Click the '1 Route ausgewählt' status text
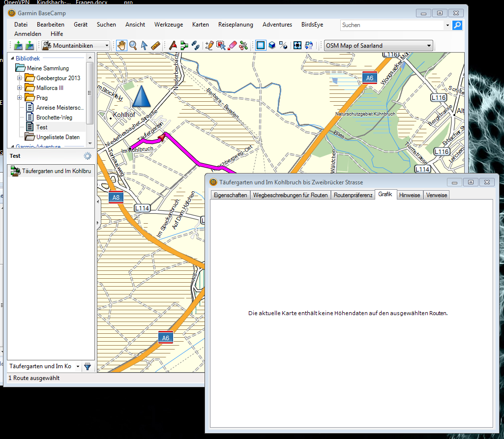The width and height of the screenshot is (504, 439). click(x=34, y=378)
